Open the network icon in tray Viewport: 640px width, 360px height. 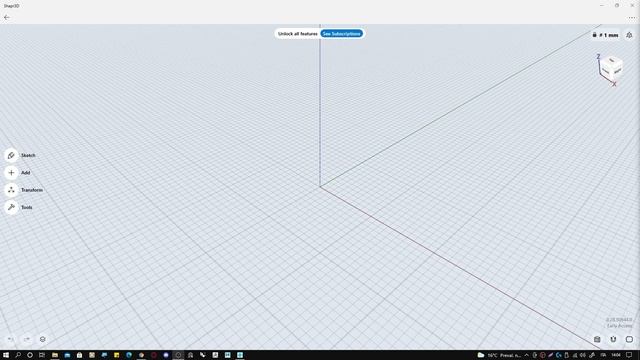(x=575, y=355)
